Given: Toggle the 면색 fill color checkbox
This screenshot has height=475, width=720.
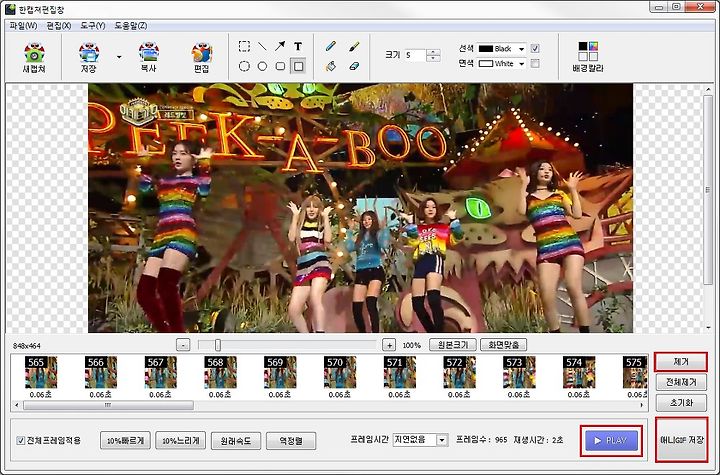Looking at the screenshot, I should pyautogui.click(x=535, y=63).
